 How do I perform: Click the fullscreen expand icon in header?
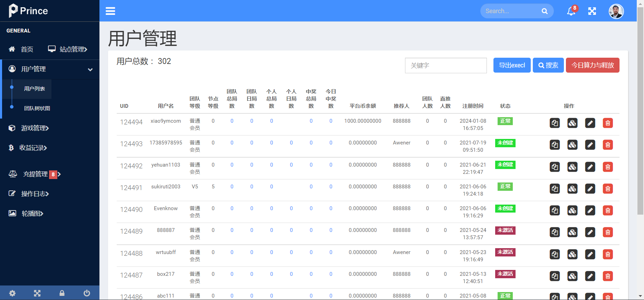click(x=592, y=11)
